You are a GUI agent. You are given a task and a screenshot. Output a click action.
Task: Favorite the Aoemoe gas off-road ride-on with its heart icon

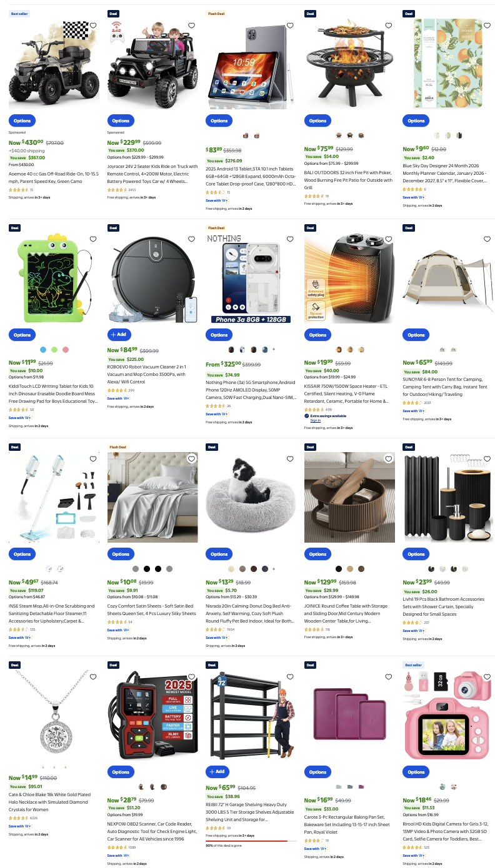(93, 26)
